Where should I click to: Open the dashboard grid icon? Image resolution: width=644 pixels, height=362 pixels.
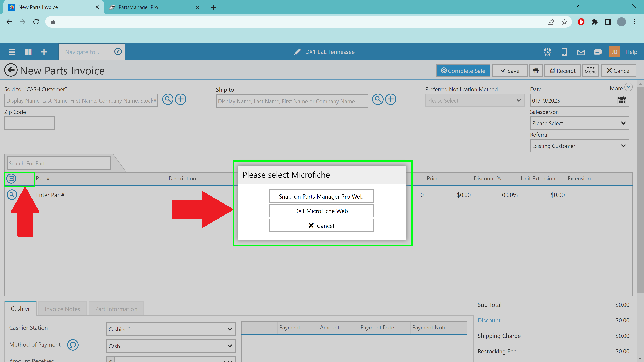(x=28, y=52)
